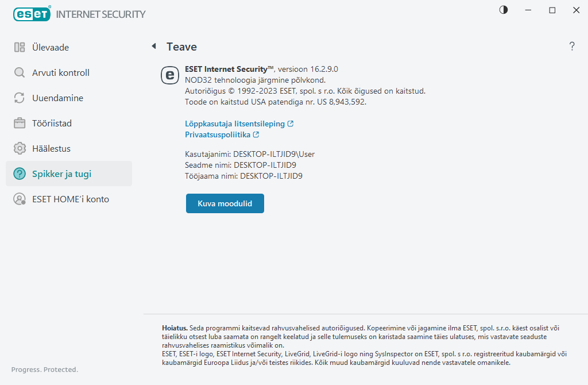The height and width of the screenshot is (385, 588).
Task: Click the Uuendamine refresh icon
Action: 20,98
